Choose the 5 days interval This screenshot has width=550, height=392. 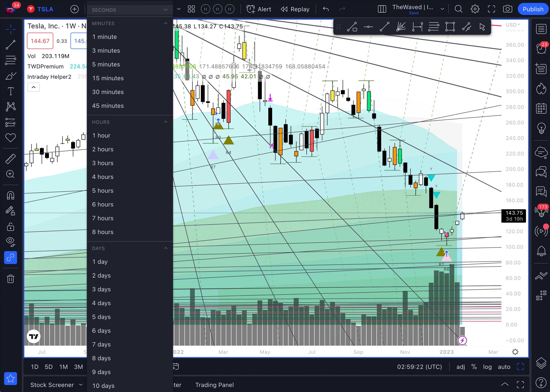click(x=130, y=317)
